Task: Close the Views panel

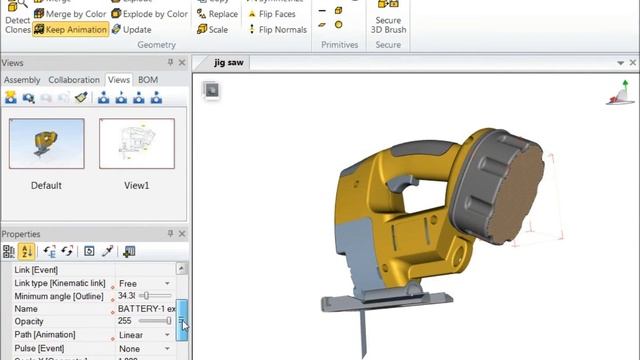Action: point(182,62)
